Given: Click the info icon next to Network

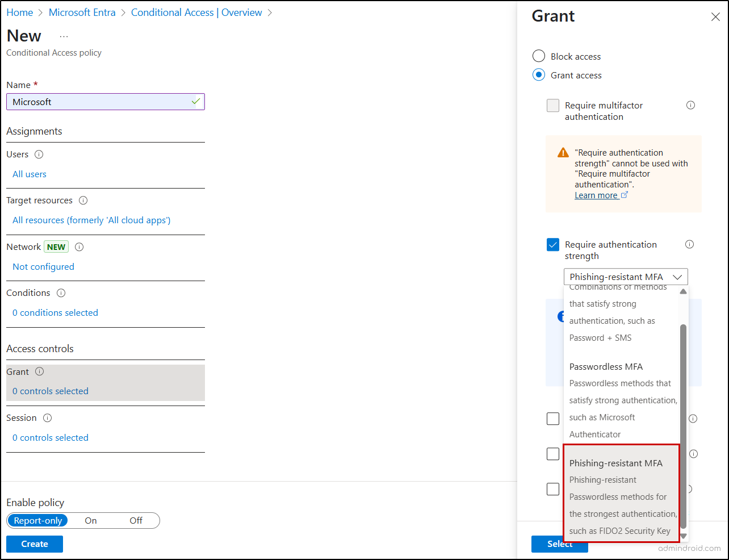Looking at the screenshot, I should click(79, 247).
